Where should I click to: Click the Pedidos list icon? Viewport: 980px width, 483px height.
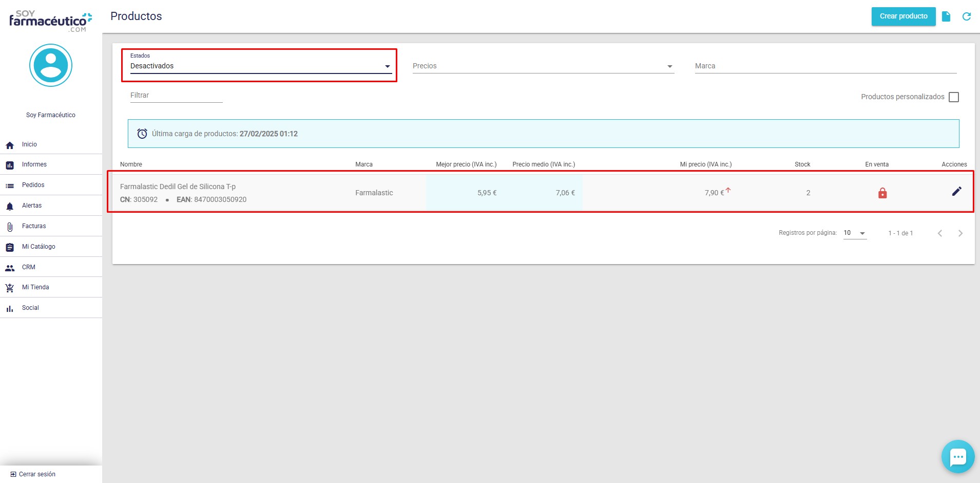tap(10, 185)
